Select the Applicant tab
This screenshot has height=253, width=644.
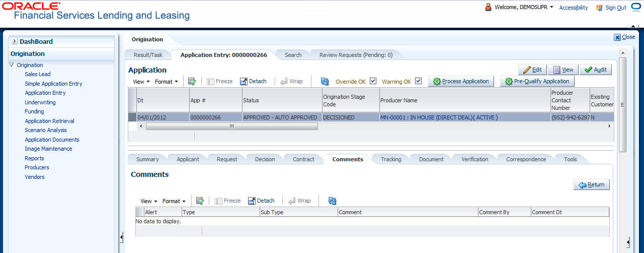coord(188,159)
